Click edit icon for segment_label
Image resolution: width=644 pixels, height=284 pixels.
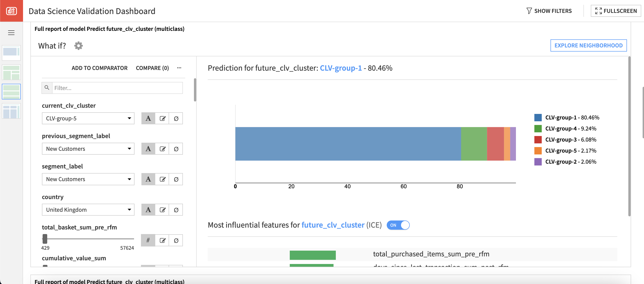click(x=162, y=179)
